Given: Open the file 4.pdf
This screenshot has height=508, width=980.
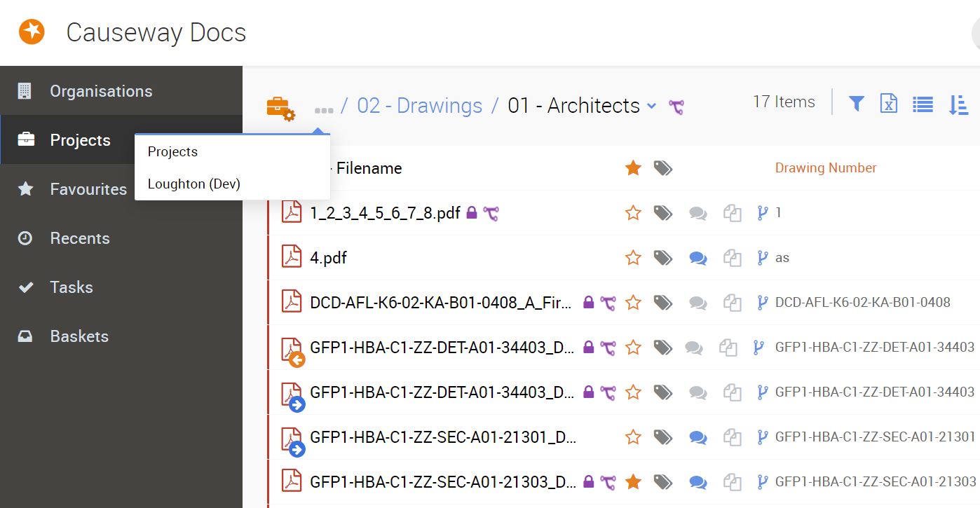Looking at the screenshot, I should coord(328,258).
